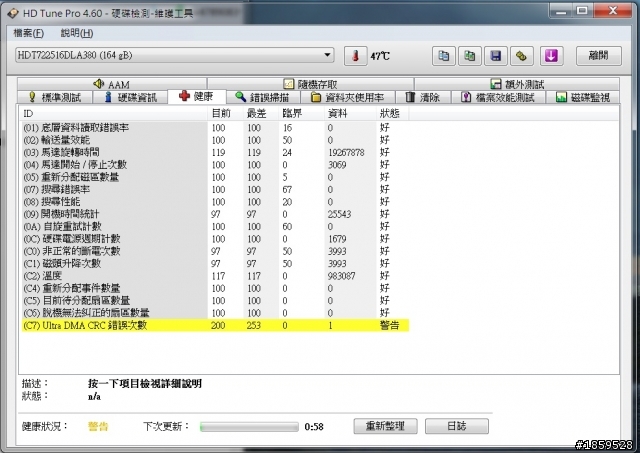Switch to the 清除 tab
Screen dimensions: 640x453
point(423,97)
